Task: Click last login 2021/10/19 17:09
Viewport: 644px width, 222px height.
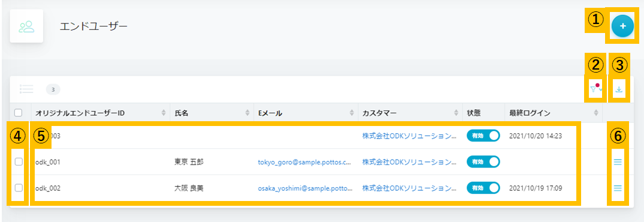Action: pos(536,188)
